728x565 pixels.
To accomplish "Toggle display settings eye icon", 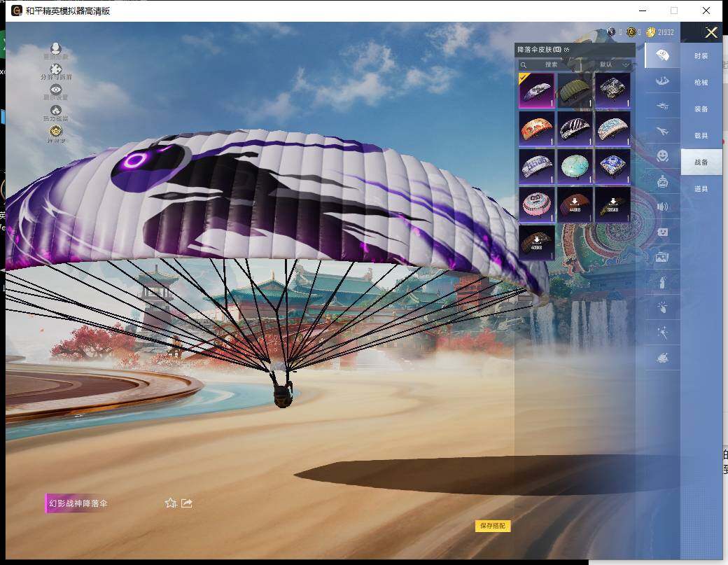I will pos(56,90).
